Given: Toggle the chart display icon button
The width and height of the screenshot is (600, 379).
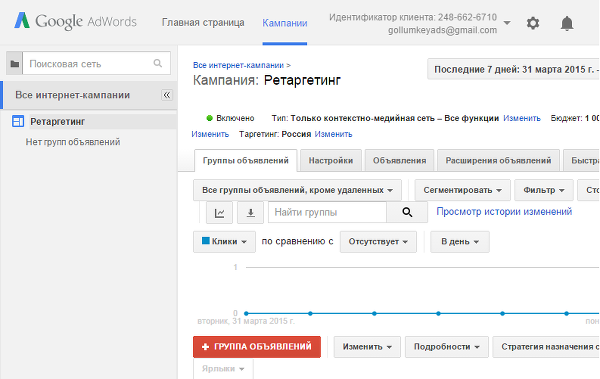Looking at the screenshot, I should click(x=219, y=212).
